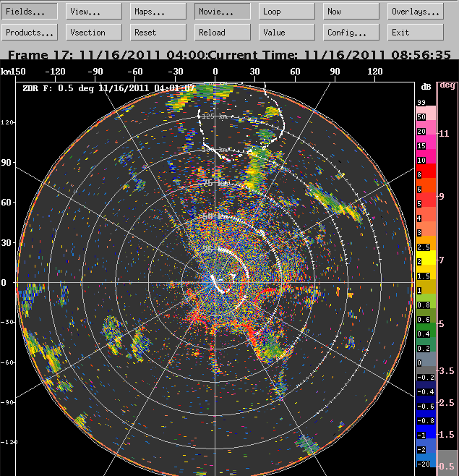The image size is (459, 476).
Task: Toggle the Loop button
Action: (x=287, y=12)
